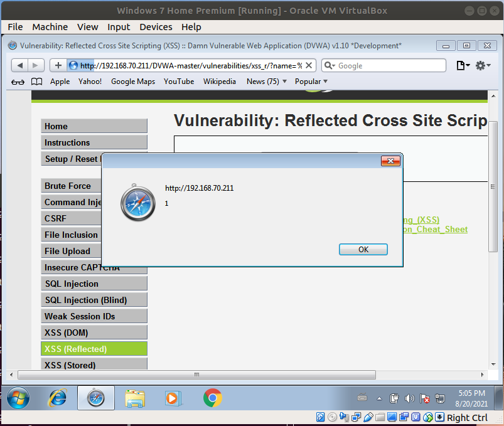Open the Home page in DVWA sidebar
Screen dimensions: 504x426
94,126
